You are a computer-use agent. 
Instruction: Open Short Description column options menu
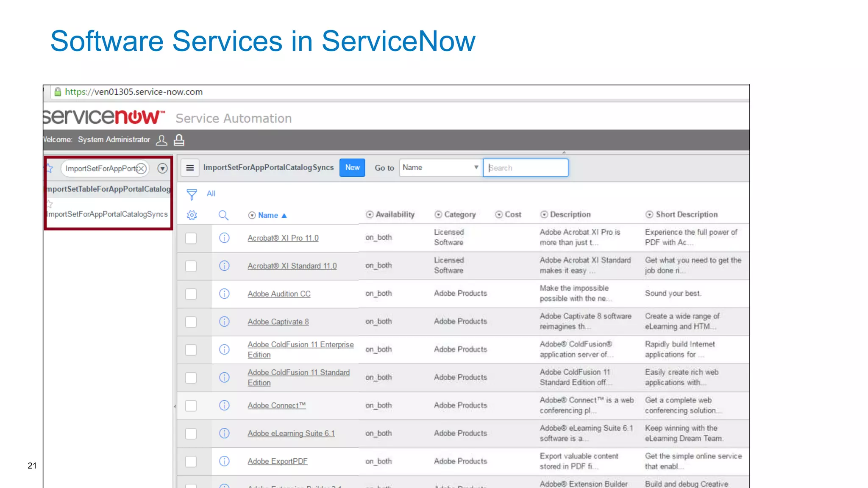coord(649,214)
